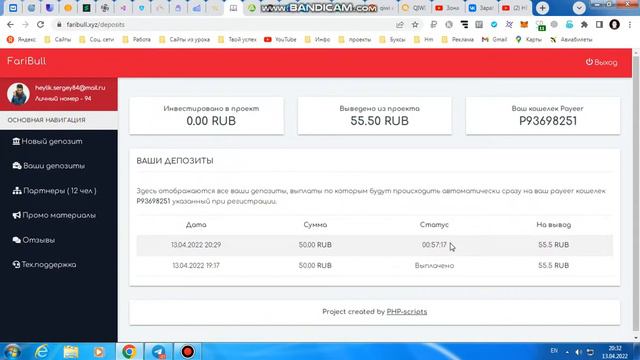640x360 pixels.
Task: Open a new tab with plus button
Action: pos(542,8)
